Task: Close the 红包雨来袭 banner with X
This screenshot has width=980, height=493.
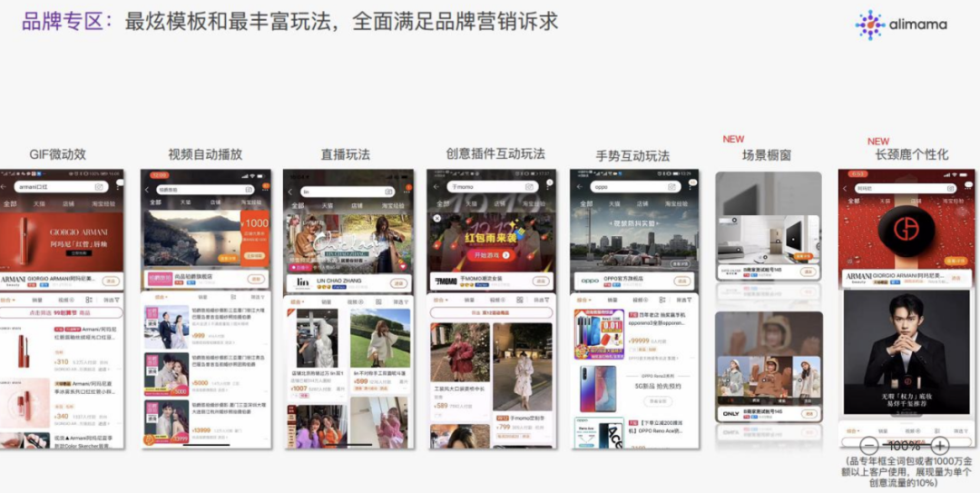Action: tap(436, 218)
